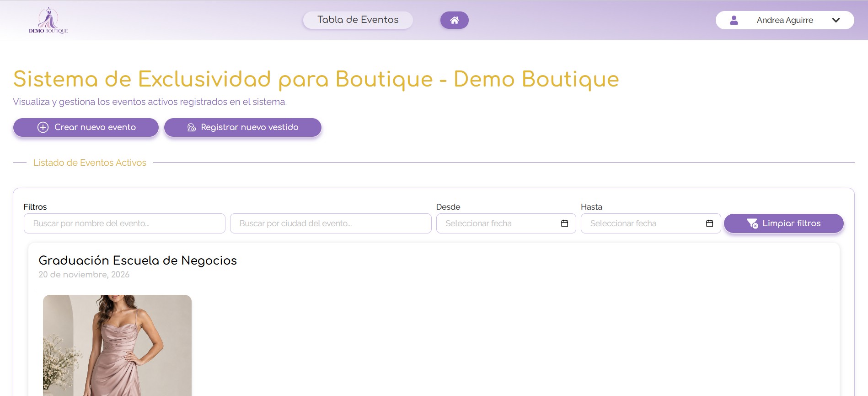Click the Listado de Eventos Activos heading
868x396 pixels.
pos(90,163)
